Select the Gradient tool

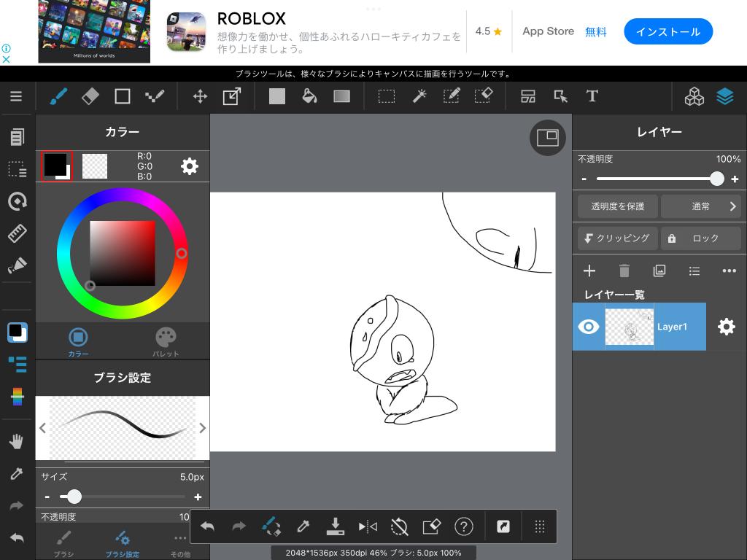(341, 96)
